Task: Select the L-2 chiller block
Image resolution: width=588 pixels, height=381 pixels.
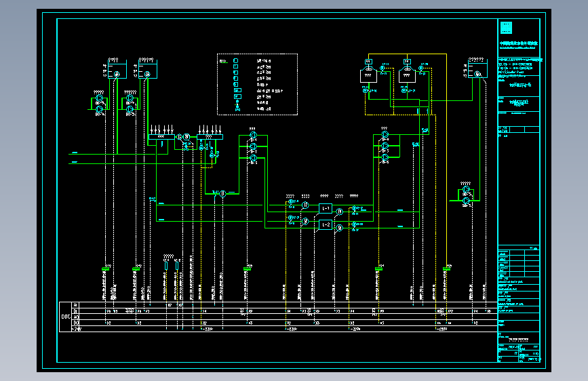Action: [326, 224]
